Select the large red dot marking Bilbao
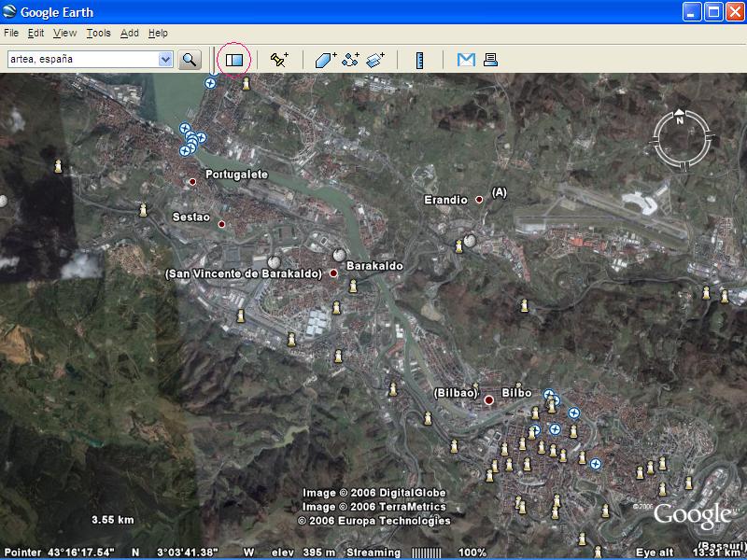 click(488, 400)
